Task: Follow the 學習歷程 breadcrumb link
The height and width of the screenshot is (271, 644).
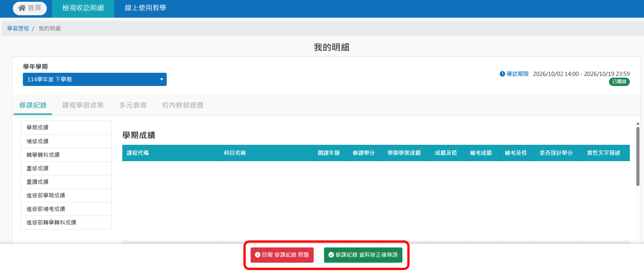Action: 18,28
